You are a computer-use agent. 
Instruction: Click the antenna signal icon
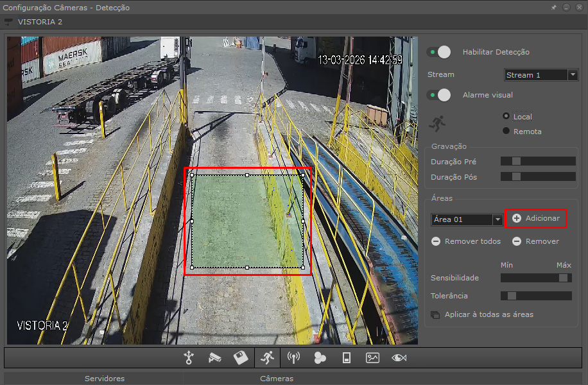click(x=293, y=358)
